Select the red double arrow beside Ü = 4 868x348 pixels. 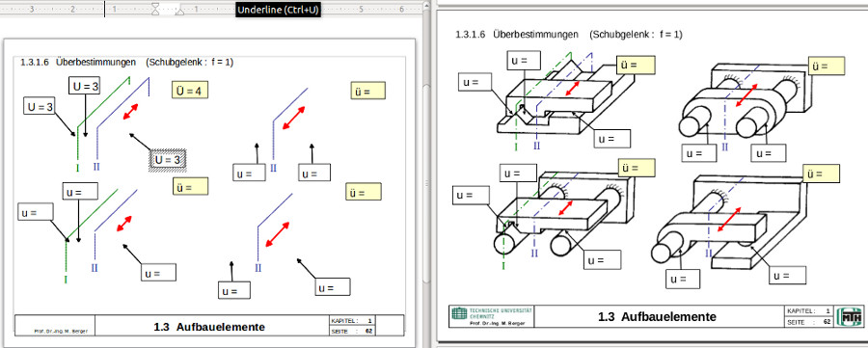tap(130, 111)
